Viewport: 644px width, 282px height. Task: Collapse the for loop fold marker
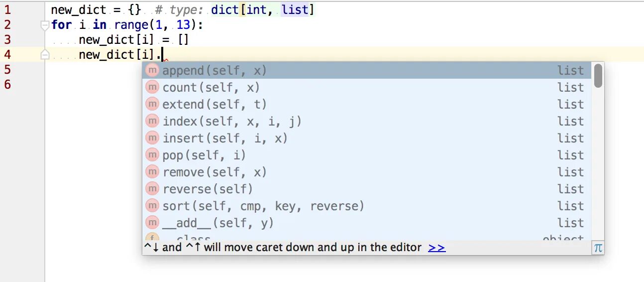coord(45,25)
